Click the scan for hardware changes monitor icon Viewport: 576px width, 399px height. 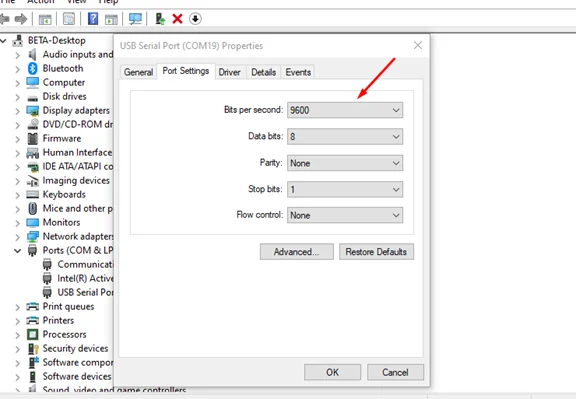(135, 19)
